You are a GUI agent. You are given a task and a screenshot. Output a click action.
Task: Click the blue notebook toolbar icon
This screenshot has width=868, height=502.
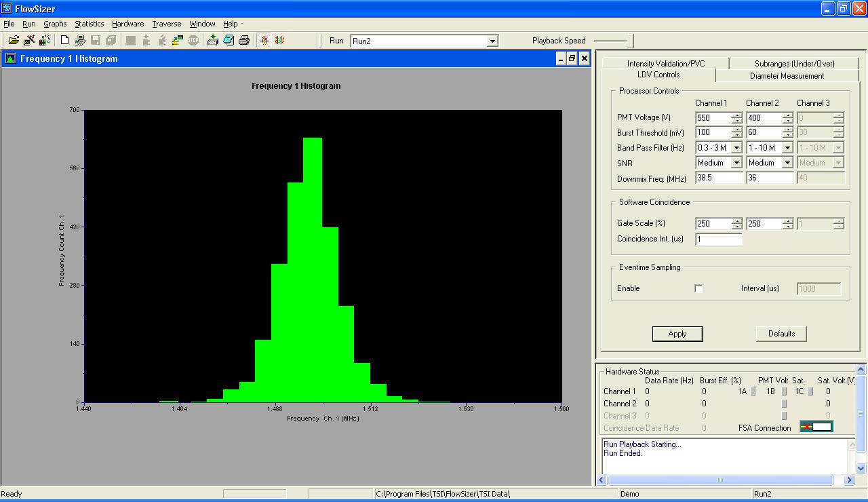coord(229,41)
